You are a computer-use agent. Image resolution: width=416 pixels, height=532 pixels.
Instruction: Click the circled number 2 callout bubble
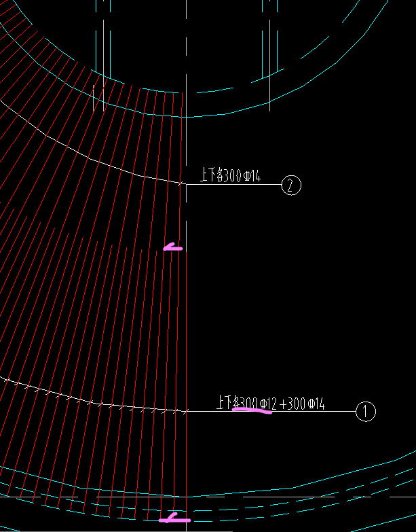pyautogui.click(x=291, y=185)
